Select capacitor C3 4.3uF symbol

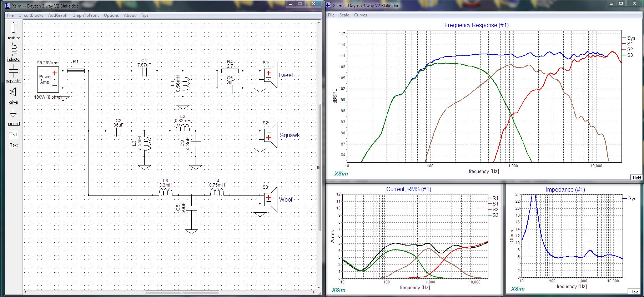coord(196,144)
